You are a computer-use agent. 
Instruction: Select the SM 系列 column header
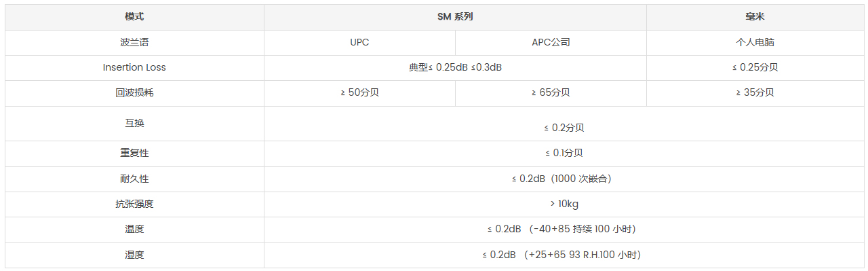tap(455, 17)
